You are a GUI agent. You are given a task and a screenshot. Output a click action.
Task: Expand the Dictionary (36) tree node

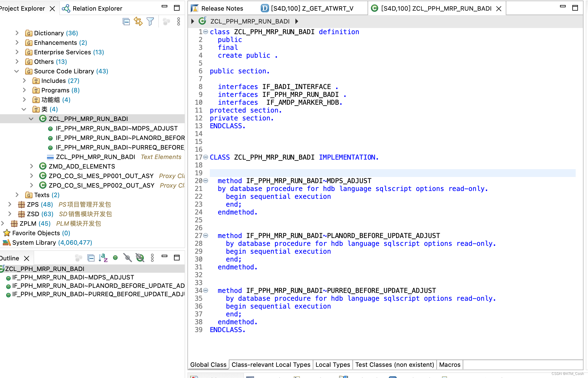[17, 33]
